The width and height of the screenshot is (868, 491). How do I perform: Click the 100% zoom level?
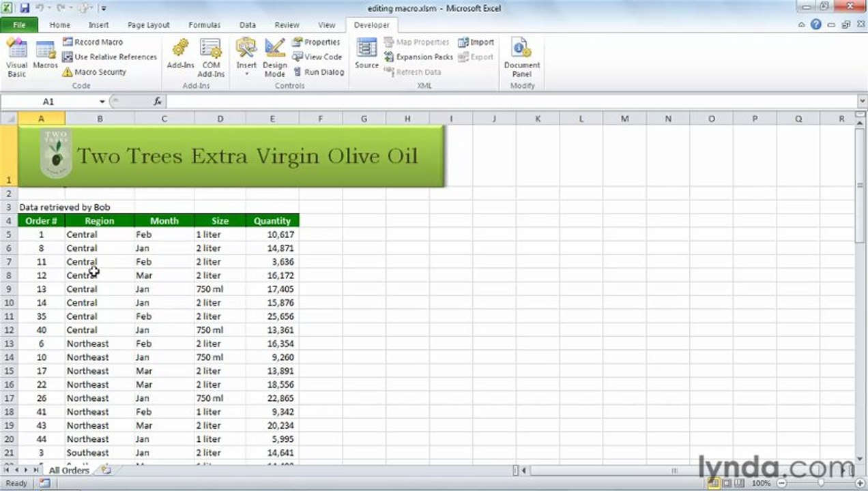pyautogui.click(x=761, y=483)
